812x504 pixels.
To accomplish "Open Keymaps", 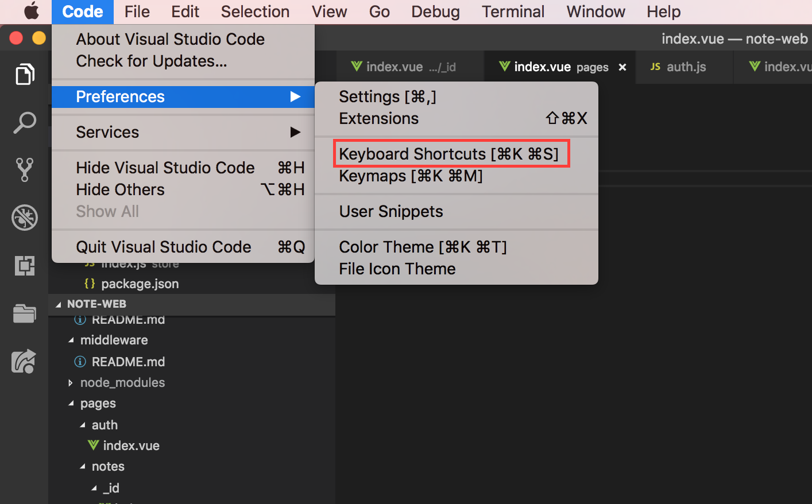I will tap(457, 176).
